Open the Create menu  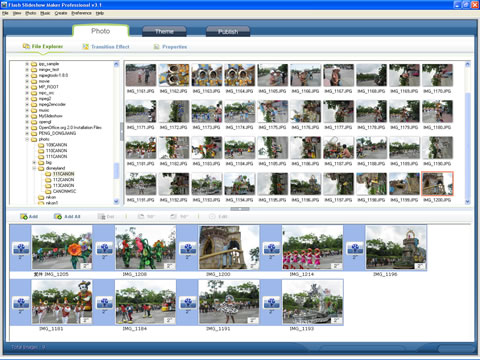pyautogui.click(x=61, y=13)
